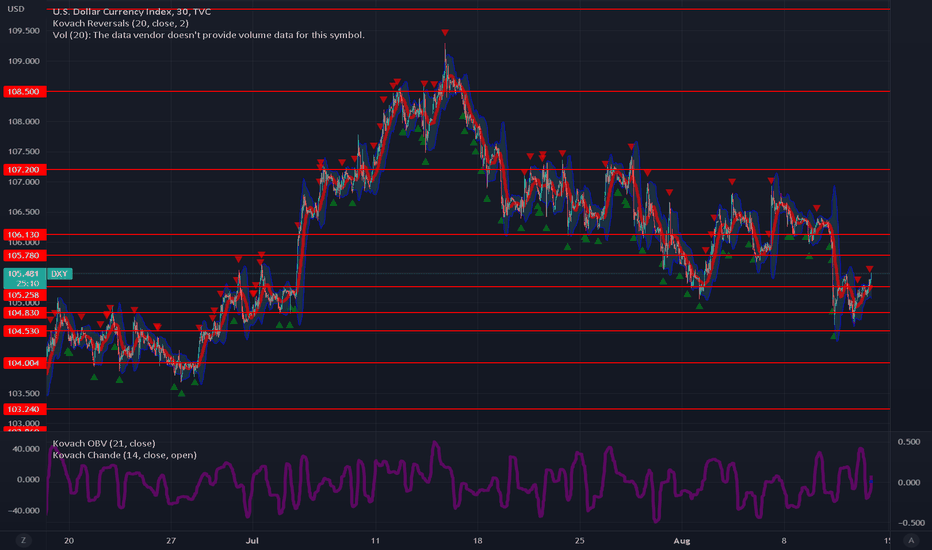Click the 104.530 red price level label

[24, 331]
